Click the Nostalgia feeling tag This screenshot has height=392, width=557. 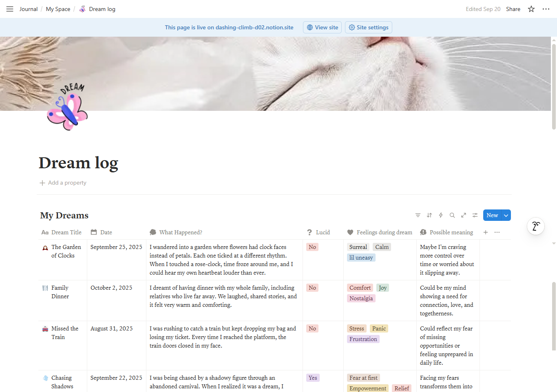(361, 298)
